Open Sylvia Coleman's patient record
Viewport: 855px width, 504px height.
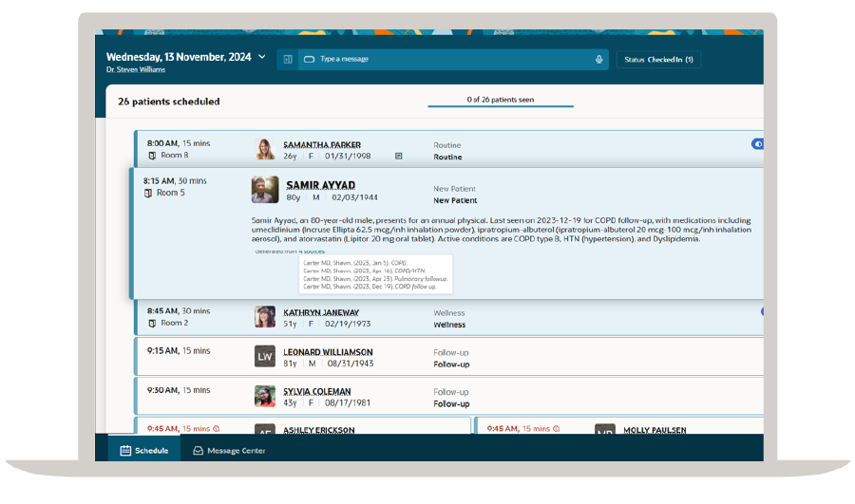click(316, 391)
